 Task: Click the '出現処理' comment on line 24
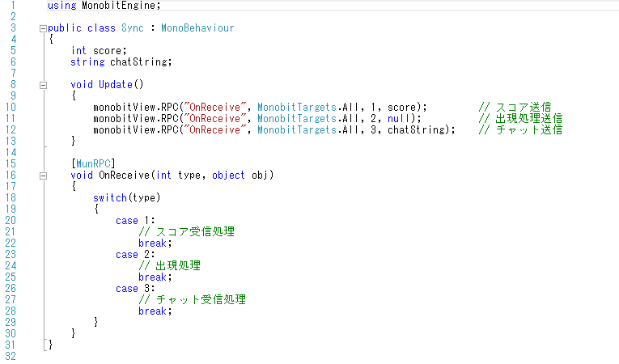point(170,266)
